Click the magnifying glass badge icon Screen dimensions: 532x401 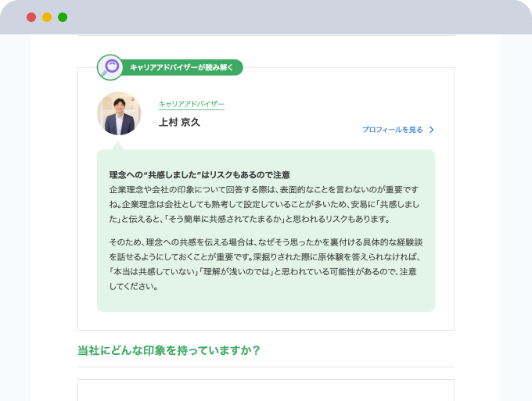[x=110, y=67]
